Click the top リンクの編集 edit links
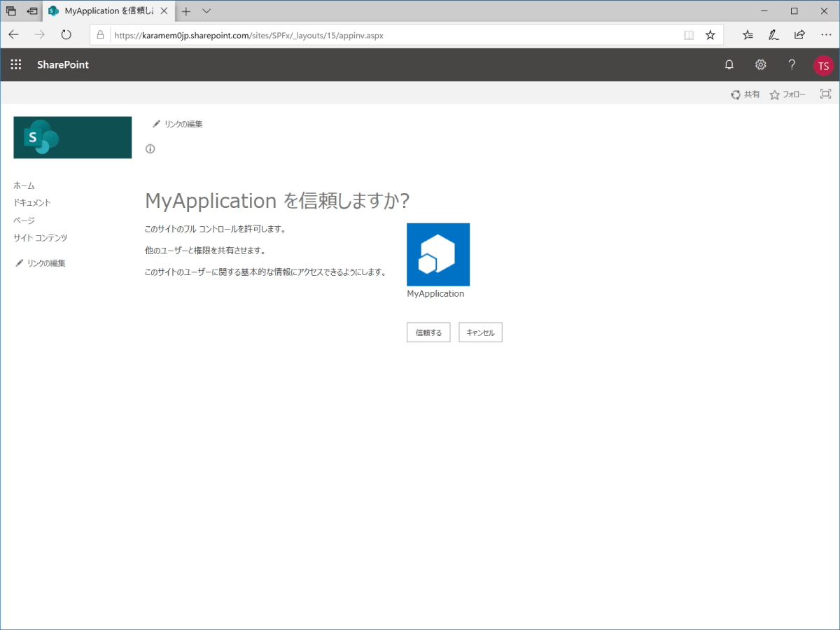 (x=178, y=124)
